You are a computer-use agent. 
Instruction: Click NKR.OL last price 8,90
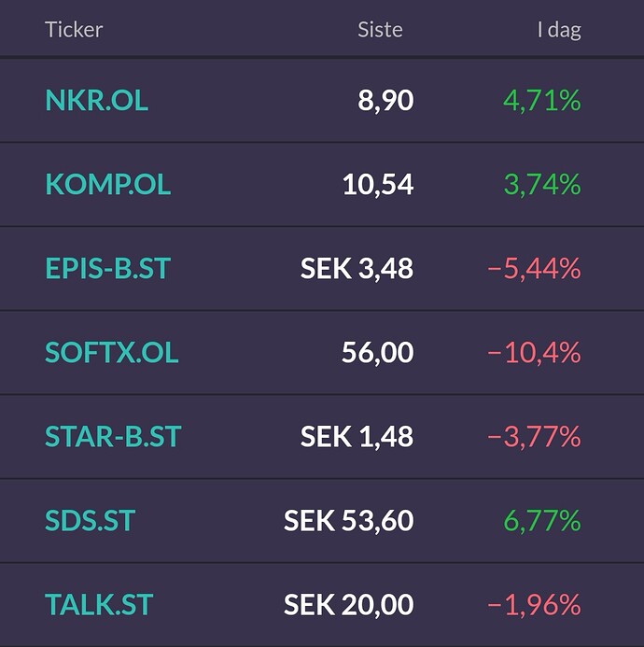385,101
